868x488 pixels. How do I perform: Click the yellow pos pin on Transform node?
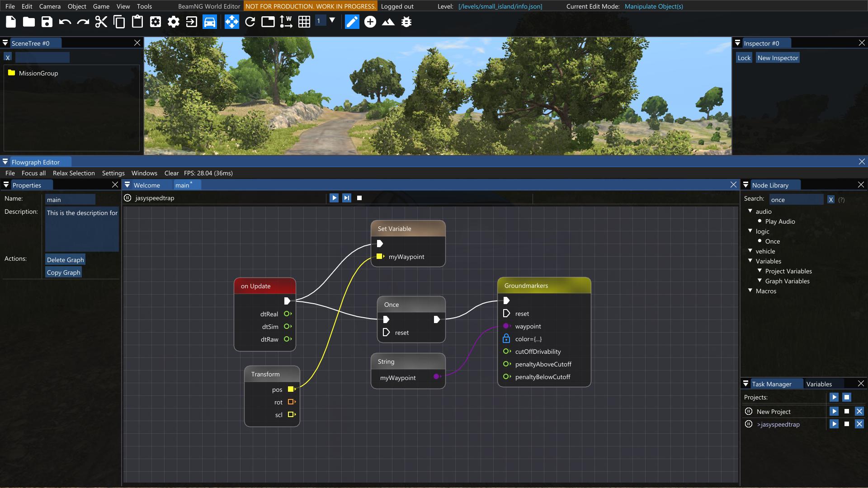291,389
